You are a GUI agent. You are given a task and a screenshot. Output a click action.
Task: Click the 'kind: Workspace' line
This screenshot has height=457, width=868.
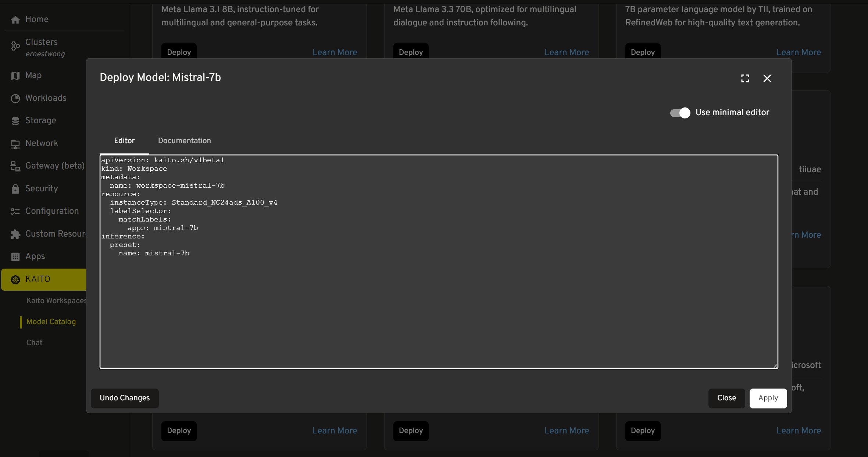pyautogui.click(x=134, y=169)
